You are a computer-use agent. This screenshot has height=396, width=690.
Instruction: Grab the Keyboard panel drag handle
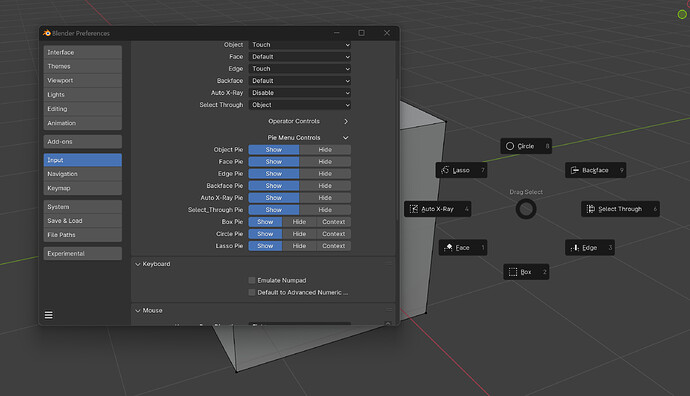pos(389,264)
